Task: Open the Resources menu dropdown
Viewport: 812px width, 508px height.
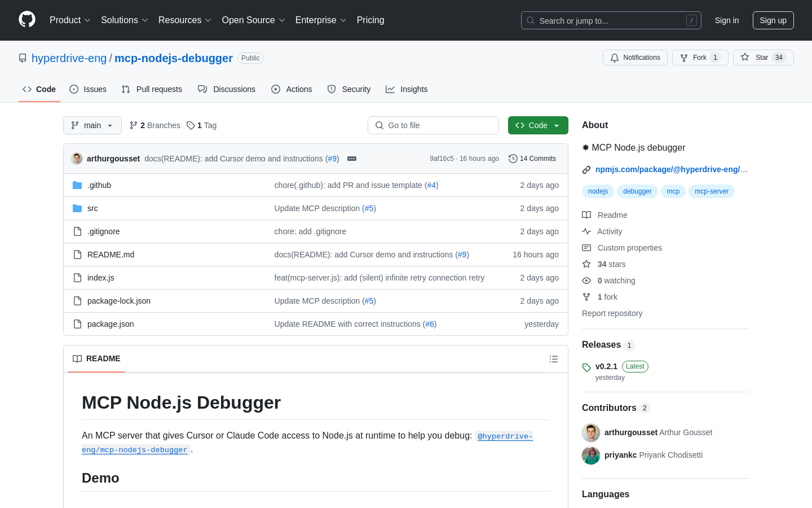Action: pos(185,20)
